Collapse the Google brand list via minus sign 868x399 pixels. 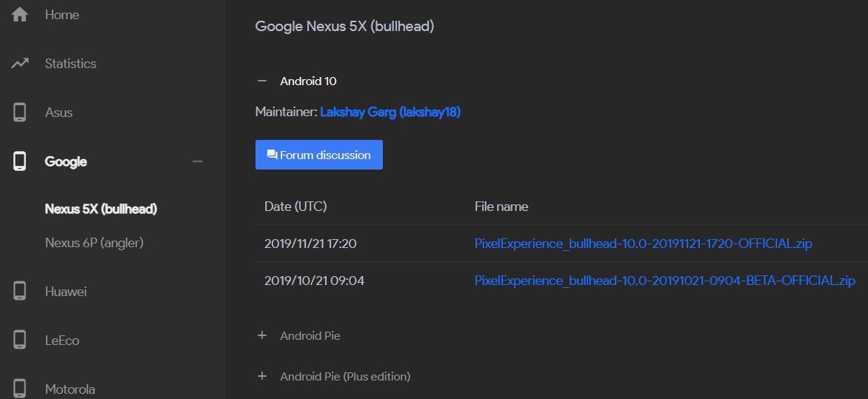click(198, 161)
